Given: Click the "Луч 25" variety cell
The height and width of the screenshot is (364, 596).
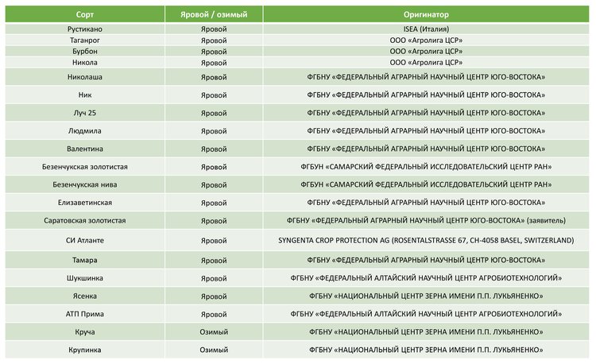Looking at the screenshot, I should tap(84, 113).
